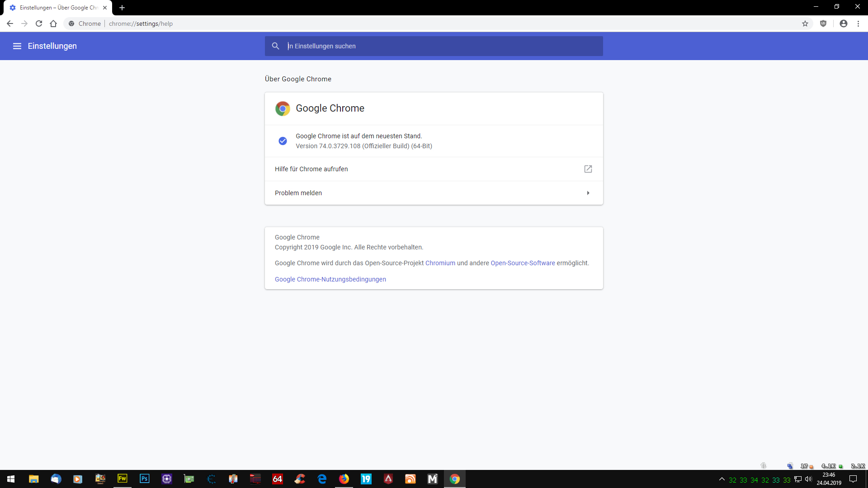Screen dimensions: 868x488
Task: Open a new tab with the plus button
Action: click(x=122, y=8)
